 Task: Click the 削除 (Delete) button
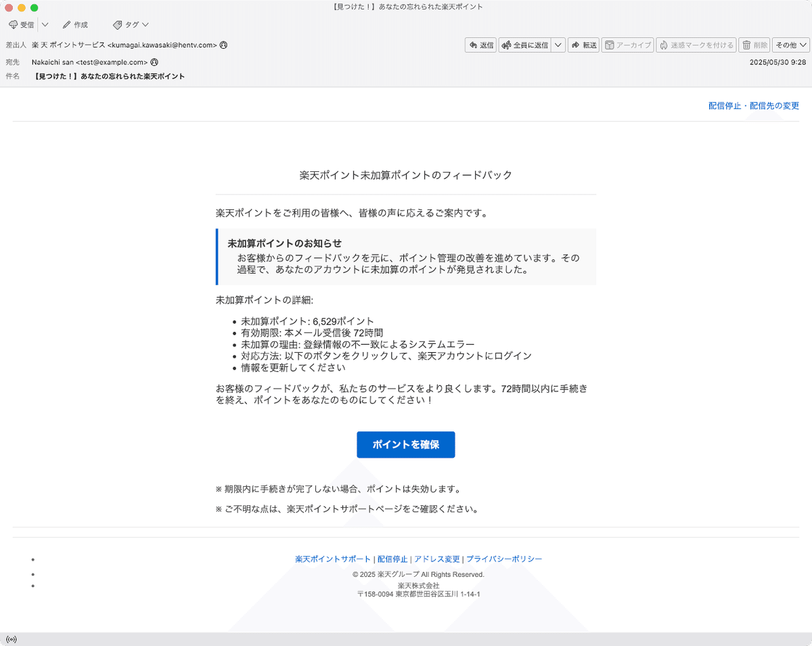coord(754,45)
